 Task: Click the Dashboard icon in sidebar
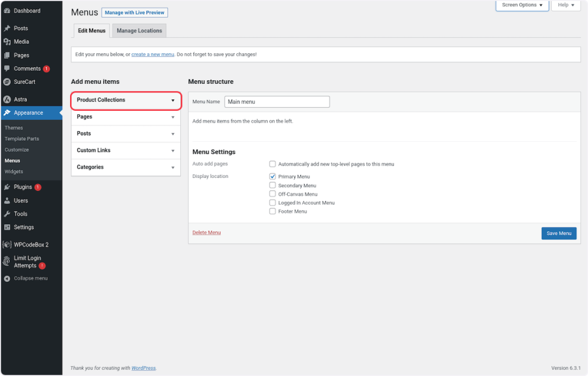click(x=7, y=11)
